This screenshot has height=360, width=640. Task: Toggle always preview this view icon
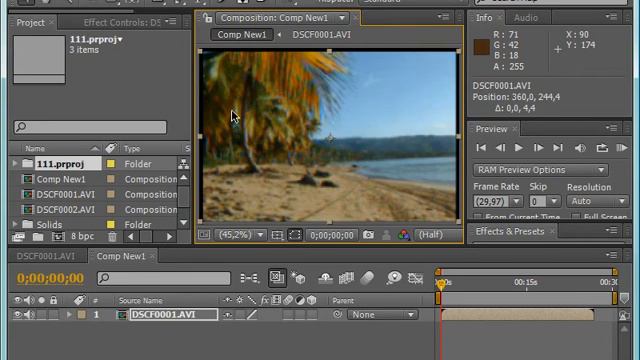coord(204,235)
